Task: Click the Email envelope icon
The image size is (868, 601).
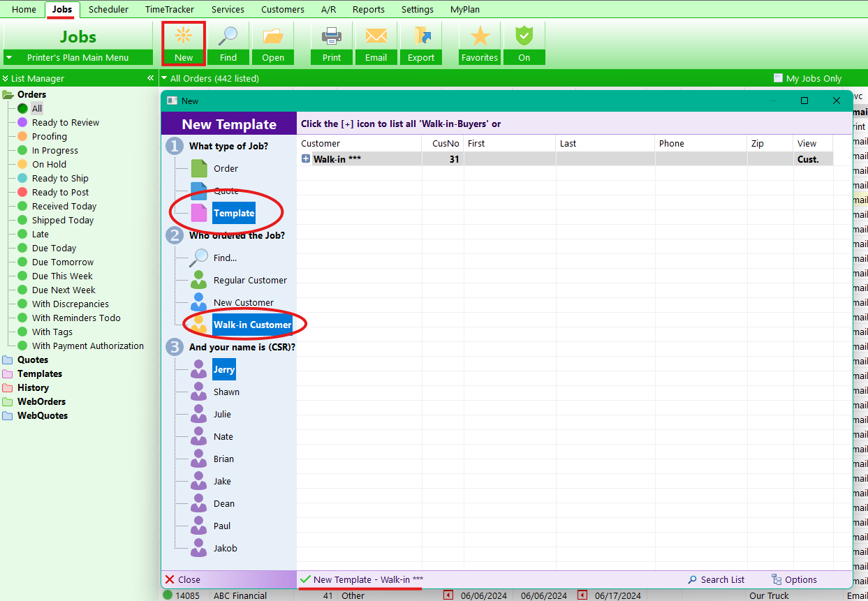Action: [x=376, y=36]
